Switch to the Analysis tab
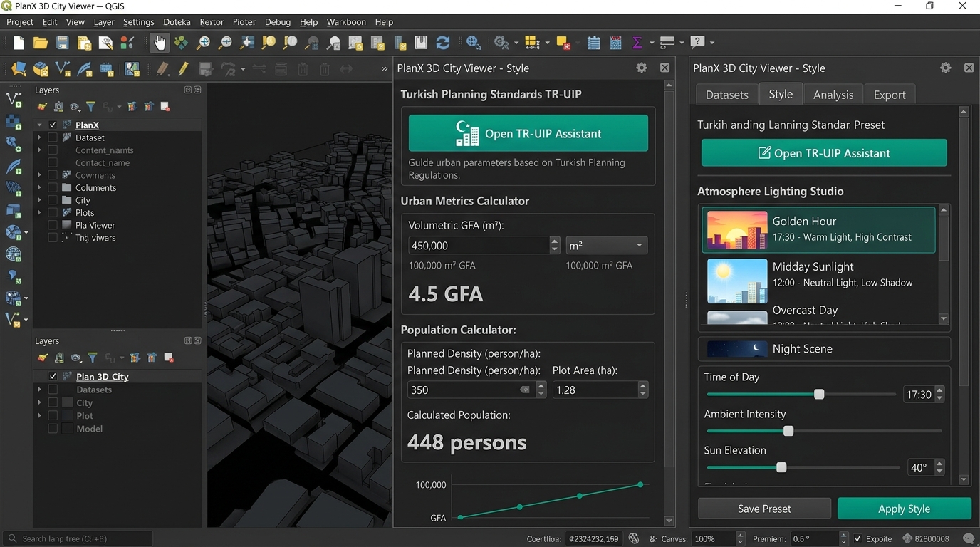The image size is (980, 547). pyautogui.click(x=833, y=95)
